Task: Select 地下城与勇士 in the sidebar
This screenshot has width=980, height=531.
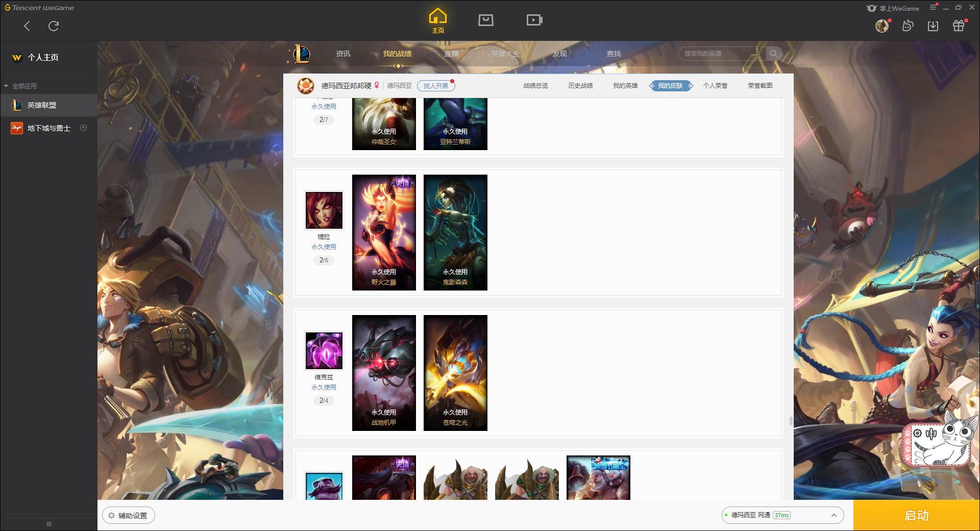Action: (x=48, y=128)
